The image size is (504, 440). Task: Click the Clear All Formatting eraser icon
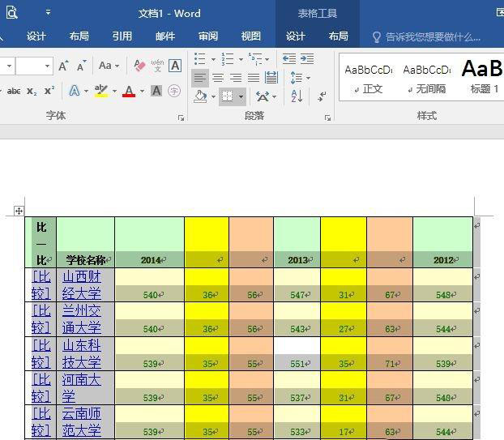139,66
